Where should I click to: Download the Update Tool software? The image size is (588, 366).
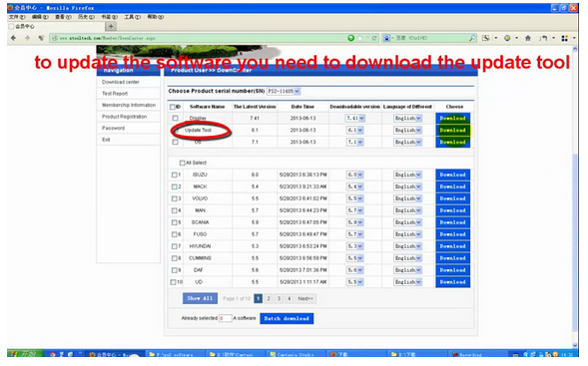tap(452, 130)
